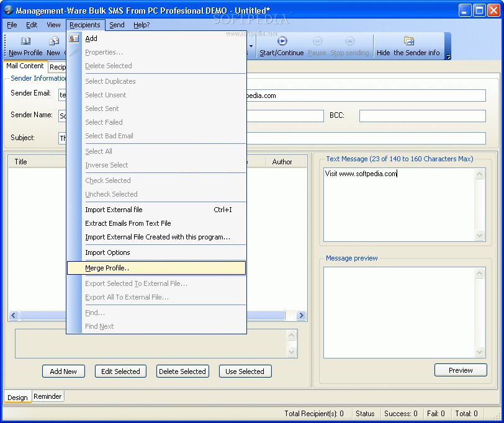Open the Help? menu
The image size is (504, 423).
pos(142,25)
